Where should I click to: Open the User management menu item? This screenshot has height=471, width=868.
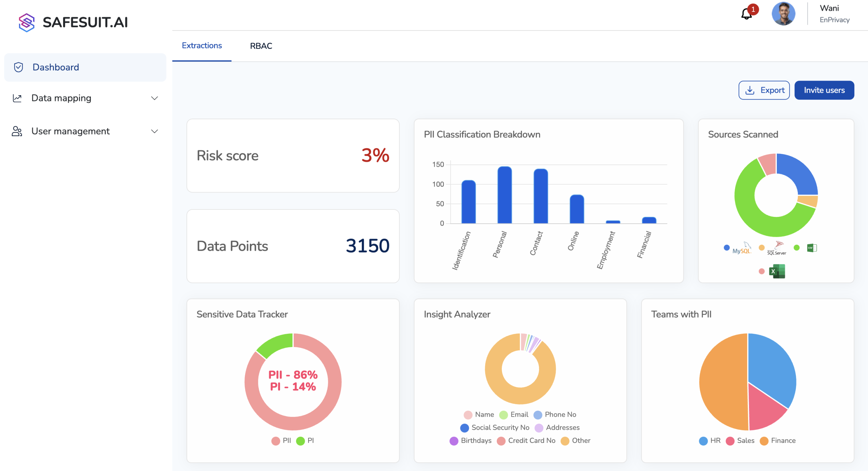(85, 131)
